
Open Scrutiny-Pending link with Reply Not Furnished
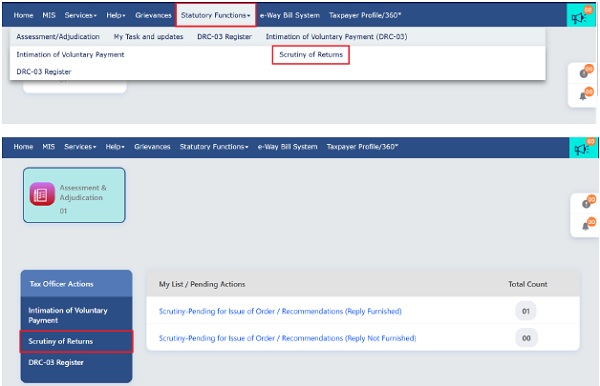tap(287, 338)
